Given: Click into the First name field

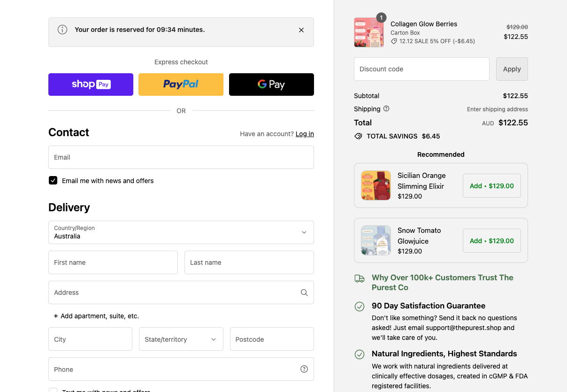Looking at the screenshot, I should pos(113,262).
